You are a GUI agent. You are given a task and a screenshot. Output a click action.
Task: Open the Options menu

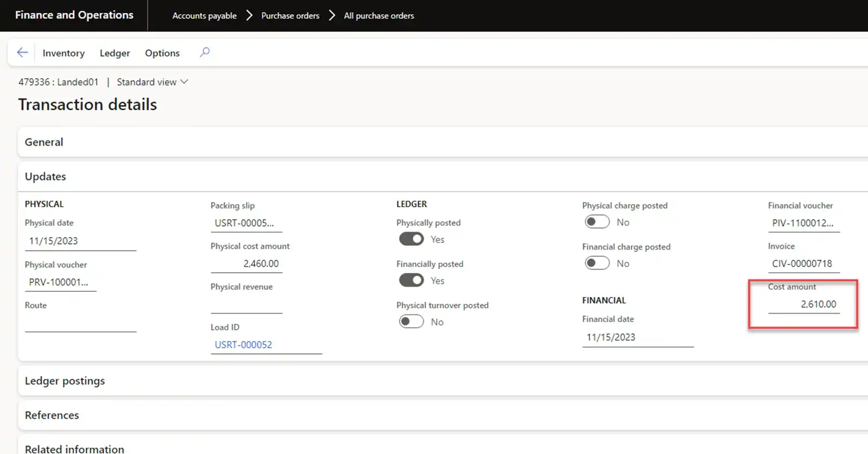click(162, 53)
